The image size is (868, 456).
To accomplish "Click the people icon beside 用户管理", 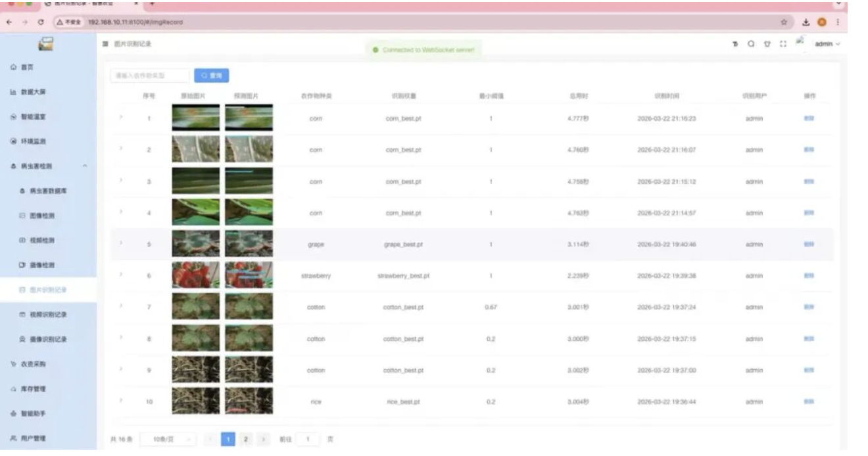I will 14,438.
